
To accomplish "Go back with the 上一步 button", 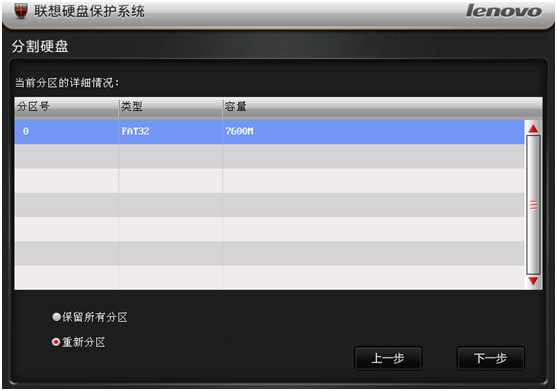I will 388,358.
